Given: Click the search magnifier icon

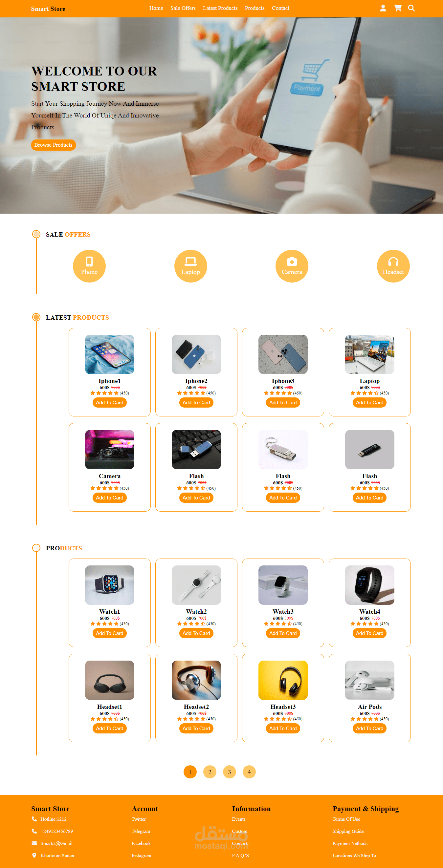Looking at the screenshot, I should [x=411, y=8].
